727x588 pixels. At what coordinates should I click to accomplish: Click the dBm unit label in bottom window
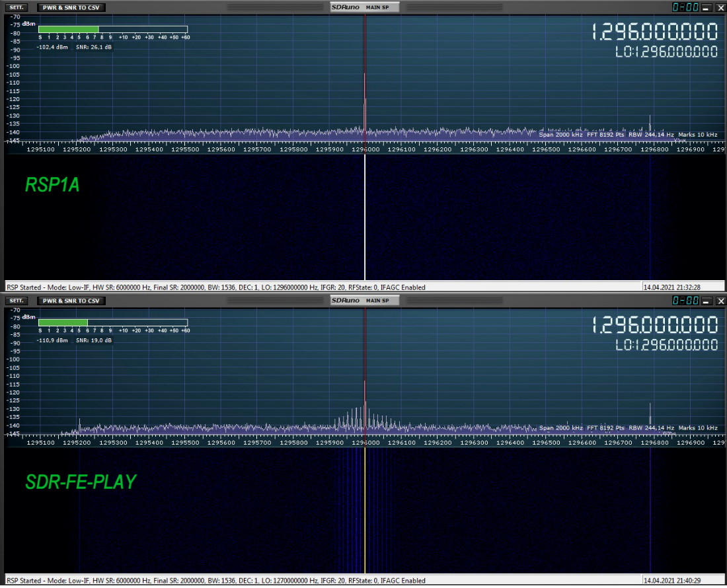click(x=28, y=317)
